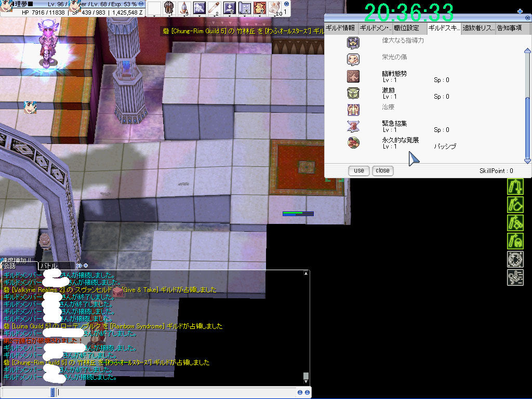Select the 永久的な発展 passive skill icon
532x399 pixels.
pyautogui.click(x=353, y=143)
